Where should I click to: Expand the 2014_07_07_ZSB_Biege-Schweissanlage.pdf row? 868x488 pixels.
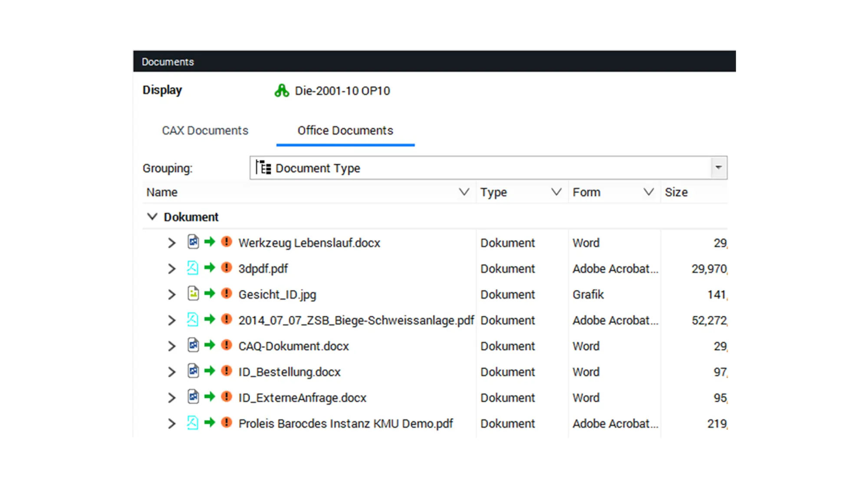click(x=172, y=320)
